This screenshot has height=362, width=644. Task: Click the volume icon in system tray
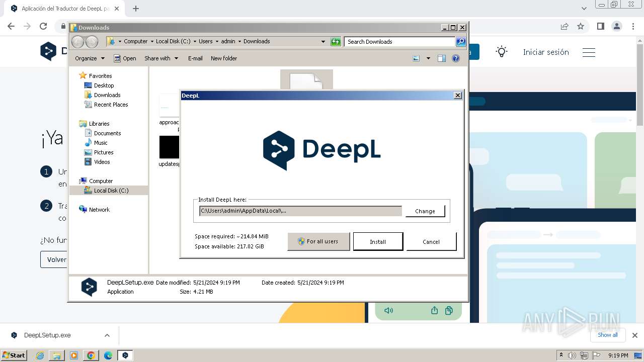point(572,355)
